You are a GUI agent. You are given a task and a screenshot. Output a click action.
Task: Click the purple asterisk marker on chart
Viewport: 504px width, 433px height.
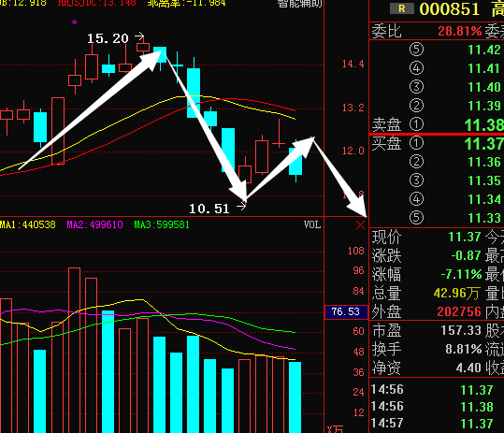point(74,22)
